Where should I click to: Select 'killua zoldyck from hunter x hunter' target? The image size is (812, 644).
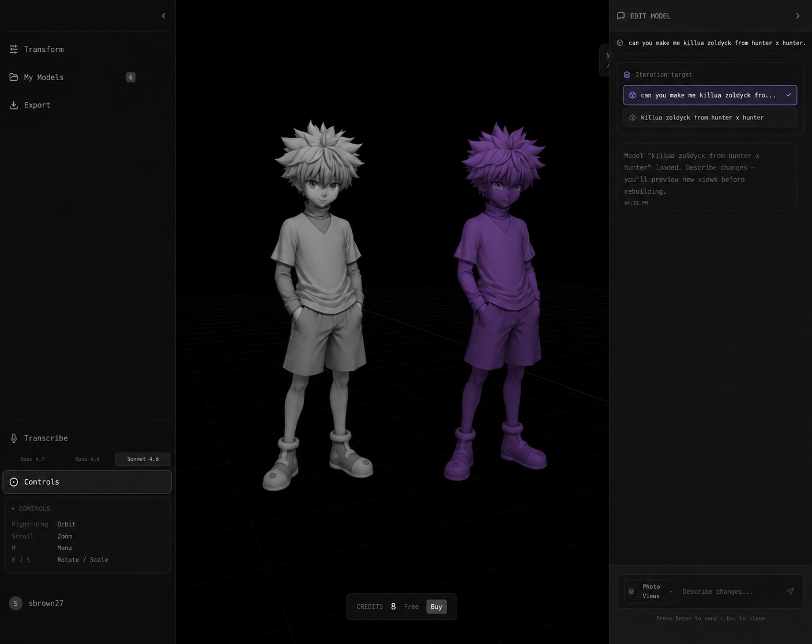point(710,118)
